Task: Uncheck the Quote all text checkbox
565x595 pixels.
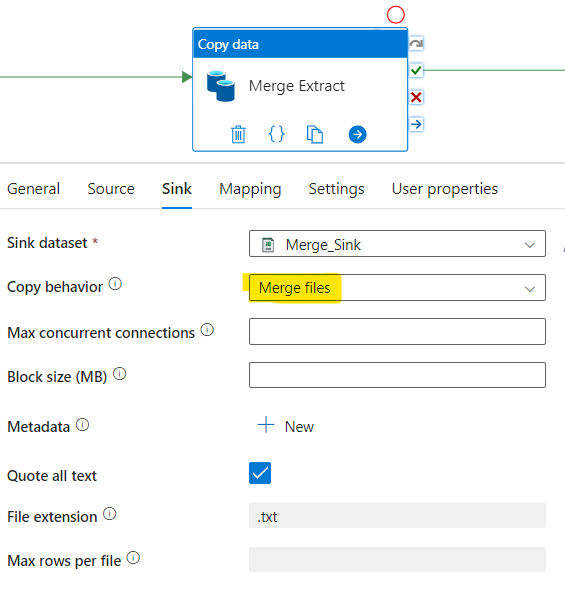Action: 260,473
